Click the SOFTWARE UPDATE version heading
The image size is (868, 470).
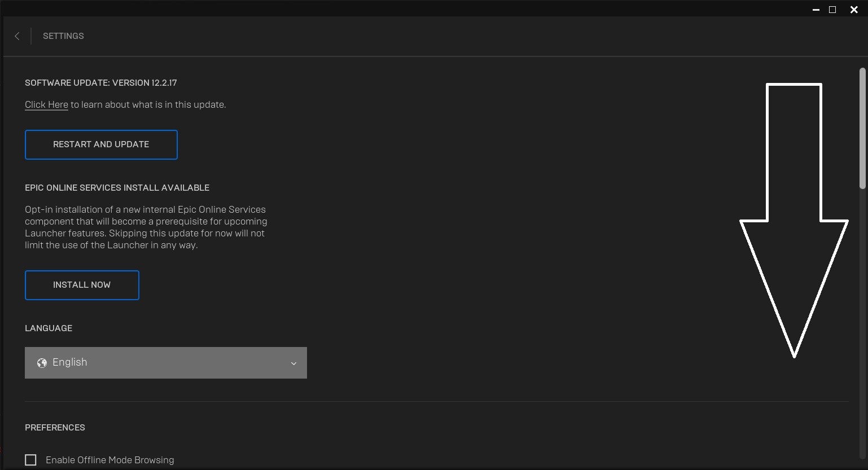(100, 82)
